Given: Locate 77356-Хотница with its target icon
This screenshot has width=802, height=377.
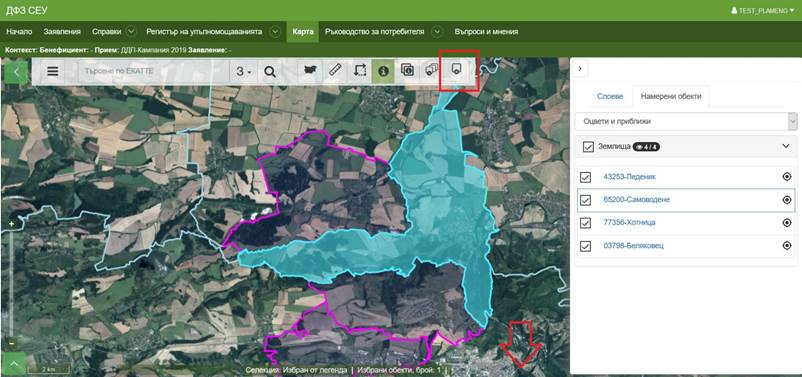Looking at the screenshot, I should click(787, 223).
